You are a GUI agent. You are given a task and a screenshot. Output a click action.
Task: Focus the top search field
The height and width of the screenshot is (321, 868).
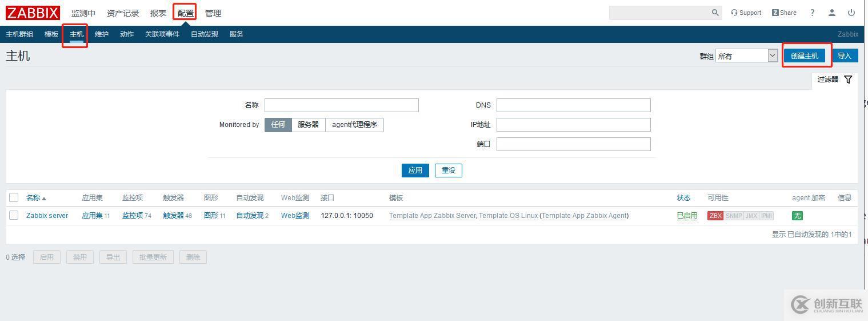[x=660, y=13]
